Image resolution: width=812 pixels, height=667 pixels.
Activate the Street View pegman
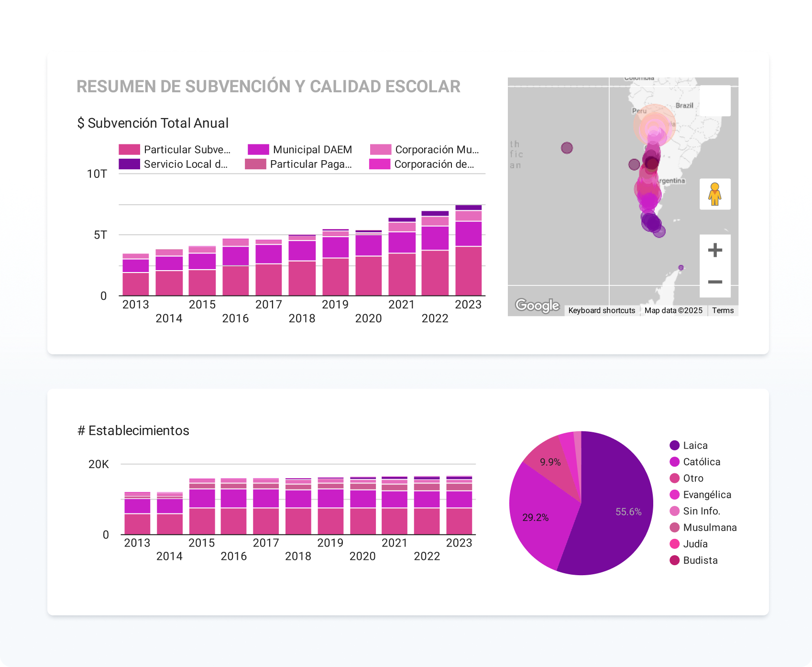coord(715,194)
